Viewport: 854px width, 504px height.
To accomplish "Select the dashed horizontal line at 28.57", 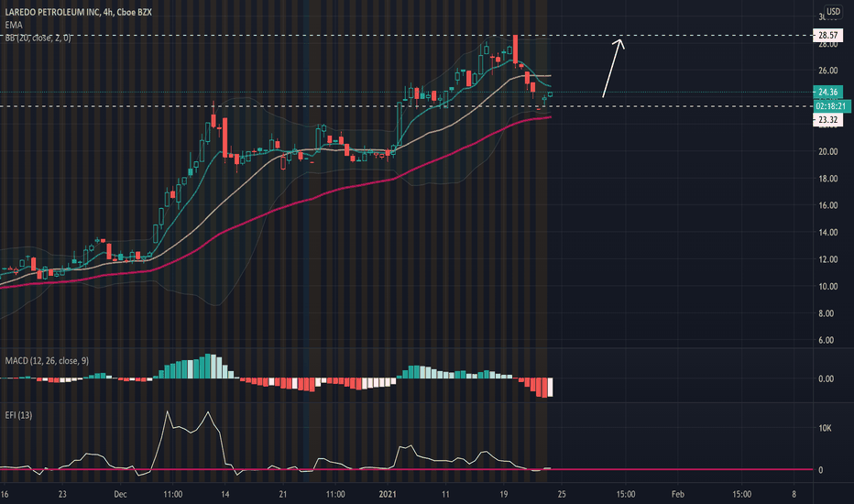I will pyautogui.click(x=406, y=36).
